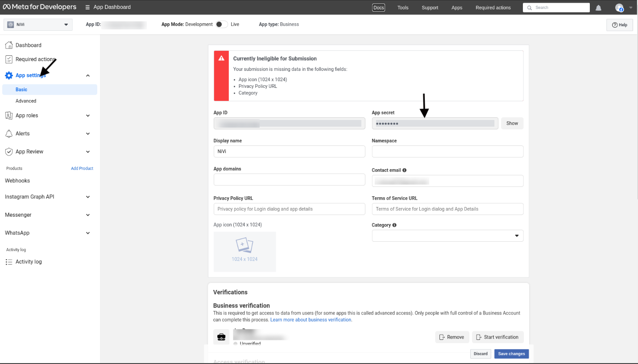Expand the Alerts section chevron
The height and width of the screenshot is (364, 638).
88,133
